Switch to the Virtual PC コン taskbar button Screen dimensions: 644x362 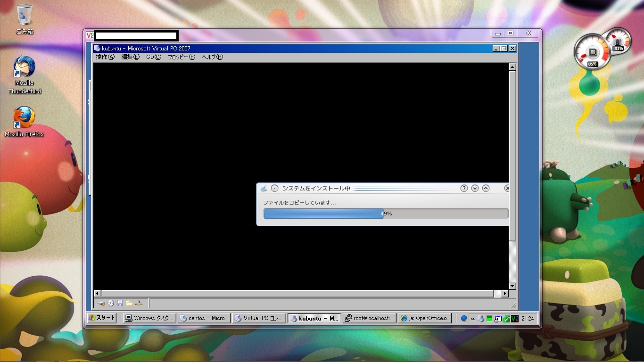coord(259,318)
